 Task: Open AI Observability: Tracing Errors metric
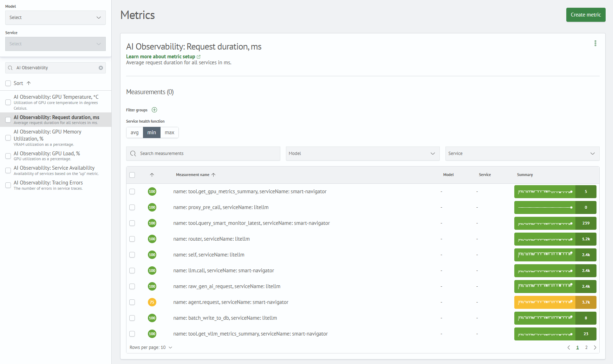(x=48, y=183)
